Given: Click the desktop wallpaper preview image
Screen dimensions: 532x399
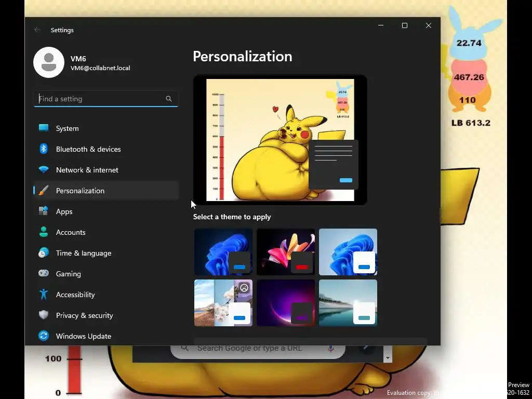Looking at the screenshot, I should (280, 140).
